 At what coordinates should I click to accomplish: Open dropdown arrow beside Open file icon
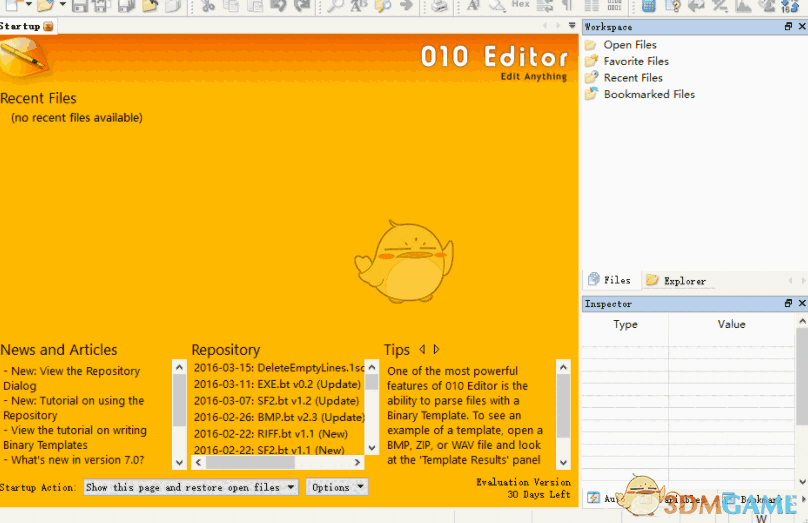point(62,4)
